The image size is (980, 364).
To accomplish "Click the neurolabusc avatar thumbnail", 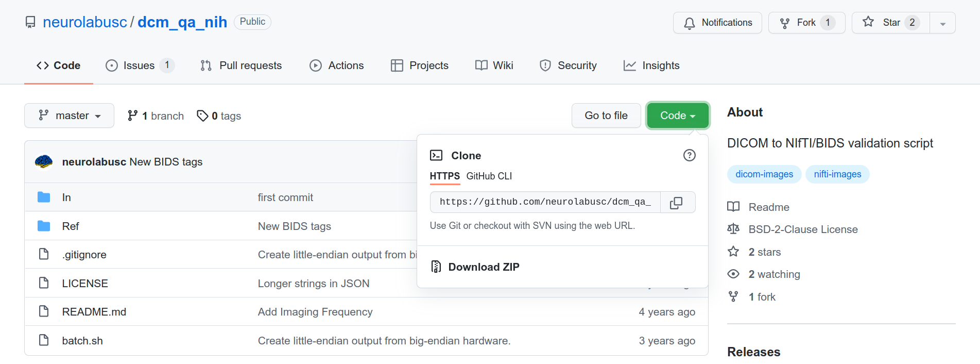I will [44, 162].
